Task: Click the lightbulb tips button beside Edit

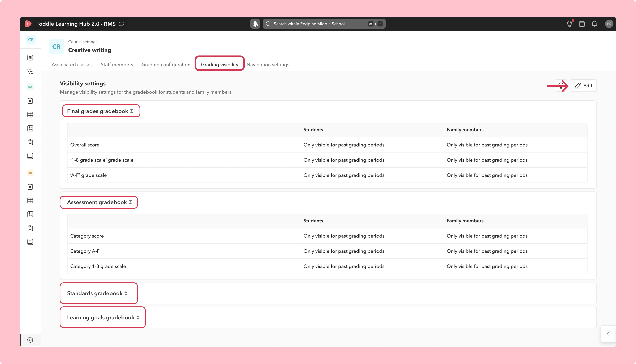Action: click(x=561, y=86)
